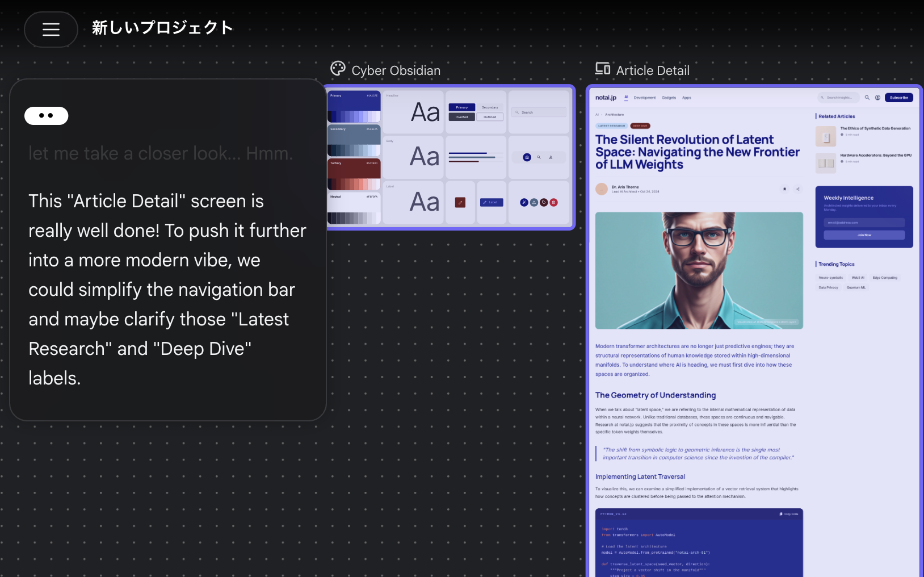
Task: Click the tag icon in the circular icon row
Action: coord(544,203)
